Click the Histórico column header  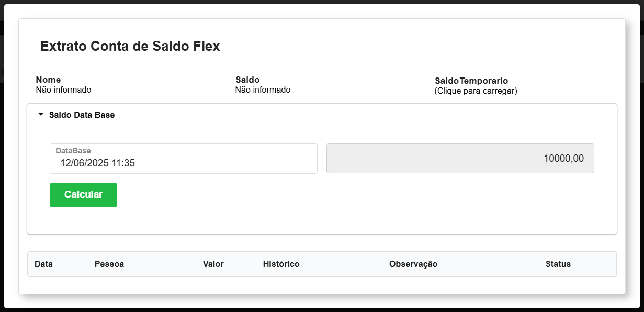[281, 264]
